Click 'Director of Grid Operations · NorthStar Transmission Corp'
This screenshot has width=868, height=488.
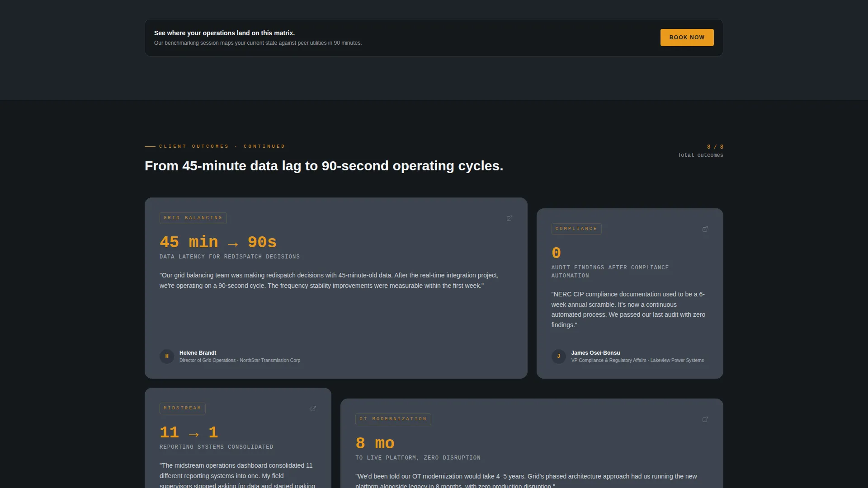(x=240, y=360)
